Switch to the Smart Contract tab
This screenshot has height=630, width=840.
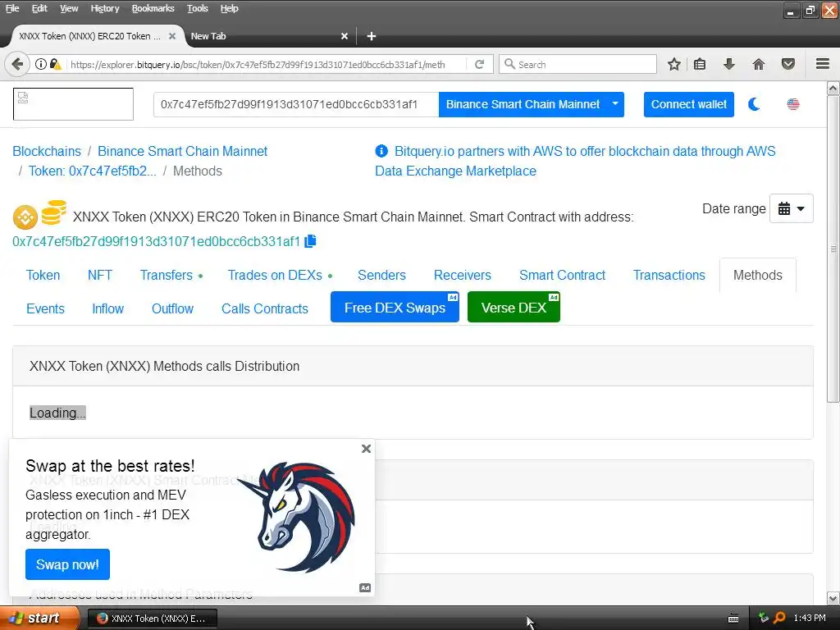coord(562,275)
